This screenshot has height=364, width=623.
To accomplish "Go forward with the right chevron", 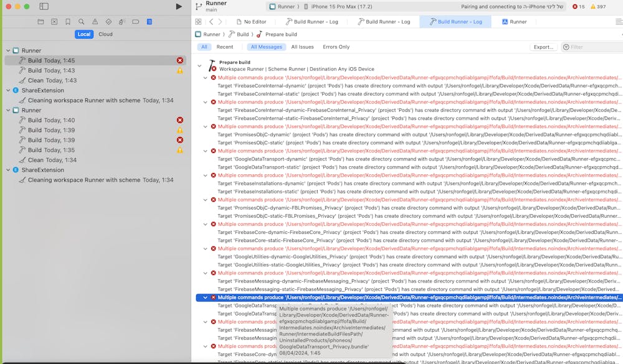I will [220, 22].
